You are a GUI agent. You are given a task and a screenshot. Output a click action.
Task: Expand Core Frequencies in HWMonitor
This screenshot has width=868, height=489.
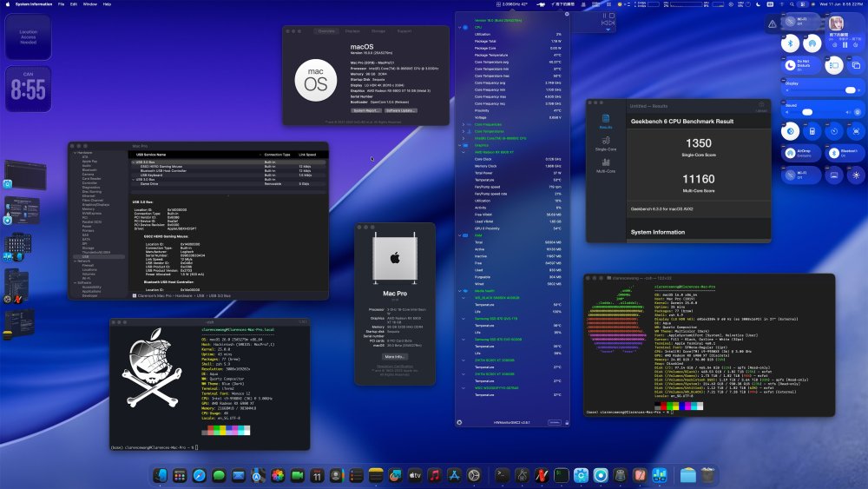(x=464, y=124)
